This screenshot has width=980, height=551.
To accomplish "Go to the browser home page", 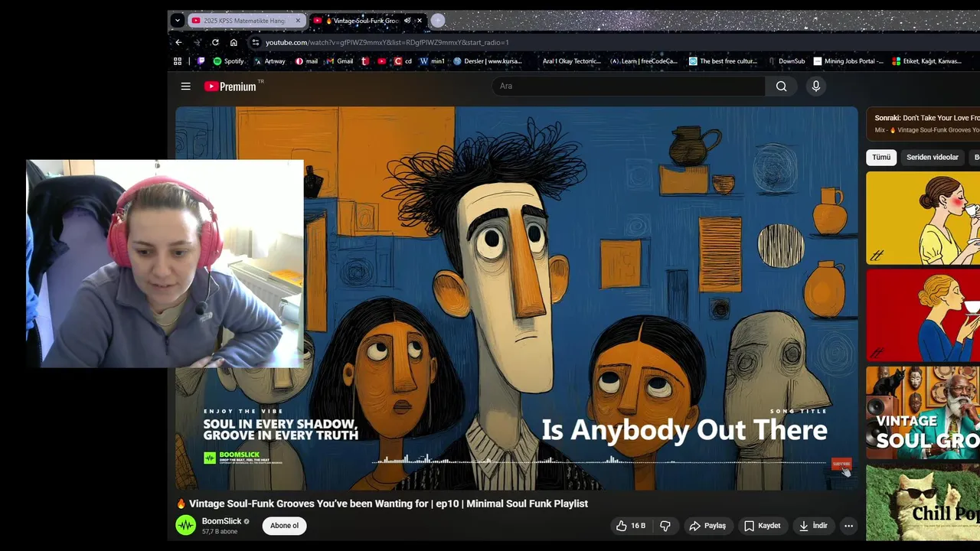I will pos(234,43).
